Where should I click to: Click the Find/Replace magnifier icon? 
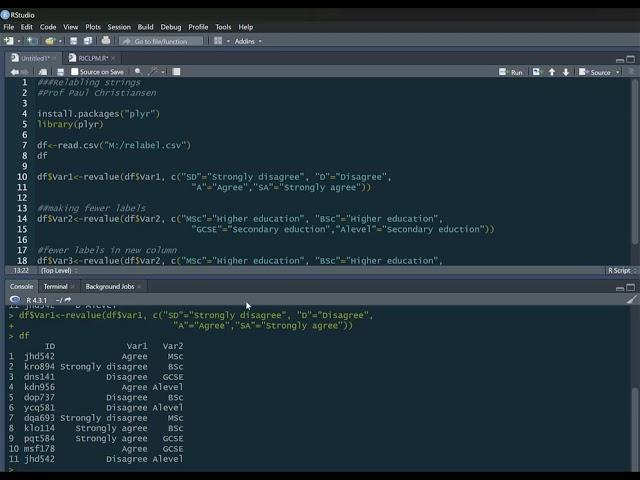(x=138, y=71)
